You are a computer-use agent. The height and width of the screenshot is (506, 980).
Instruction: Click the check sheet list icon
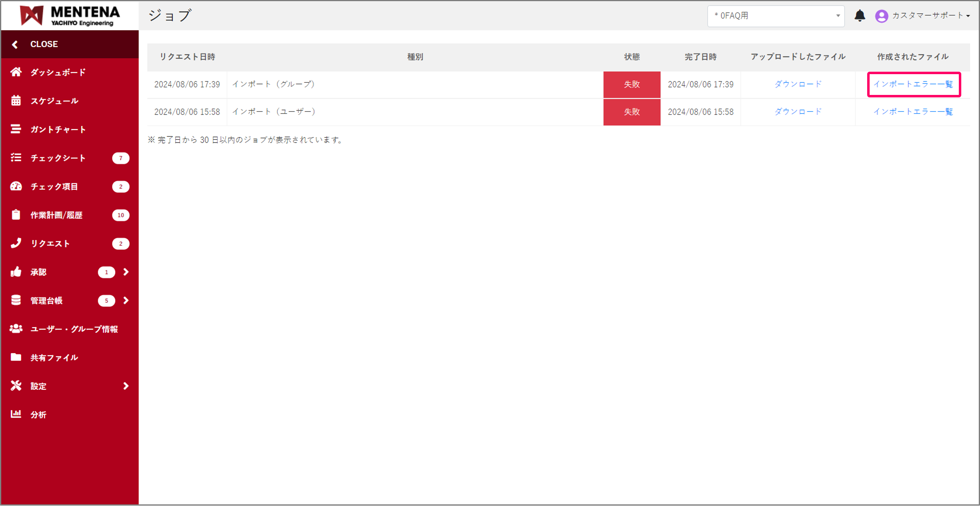[16, 158]
